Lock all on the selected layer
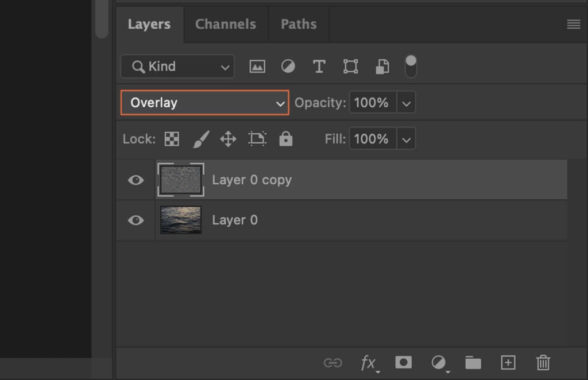588x380 pixels. [x=286, y=138]
